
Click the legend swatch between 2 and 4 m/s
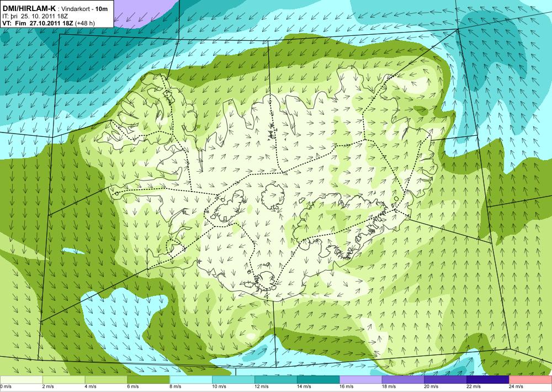point(63,380)
